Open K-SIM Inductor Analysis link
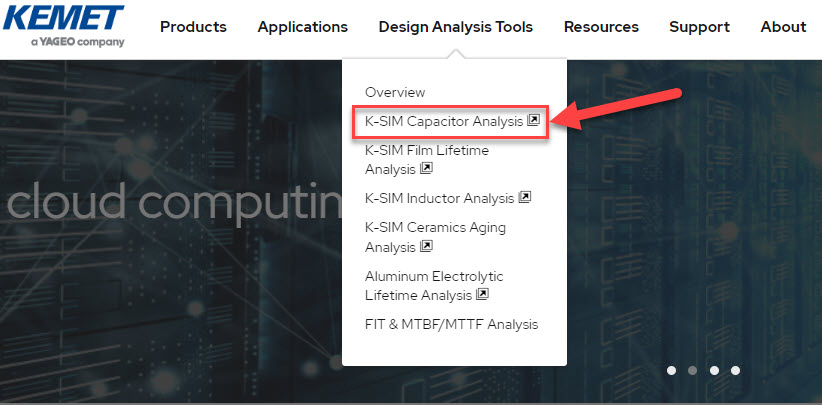 coord(439,198)
